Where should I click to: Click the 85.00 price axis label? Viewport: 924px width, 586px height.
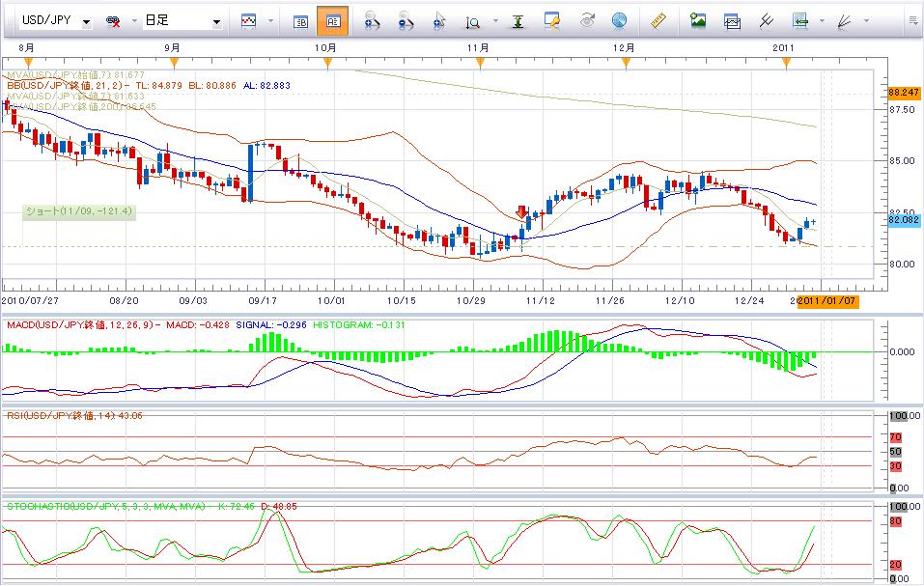902,161
